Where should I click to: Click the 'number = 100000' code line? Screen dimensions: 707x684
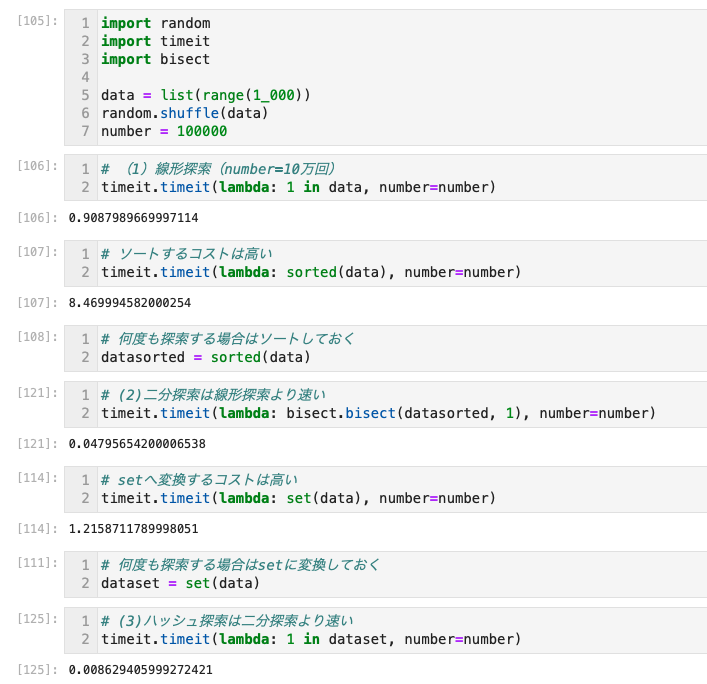(x=164, y=131)
